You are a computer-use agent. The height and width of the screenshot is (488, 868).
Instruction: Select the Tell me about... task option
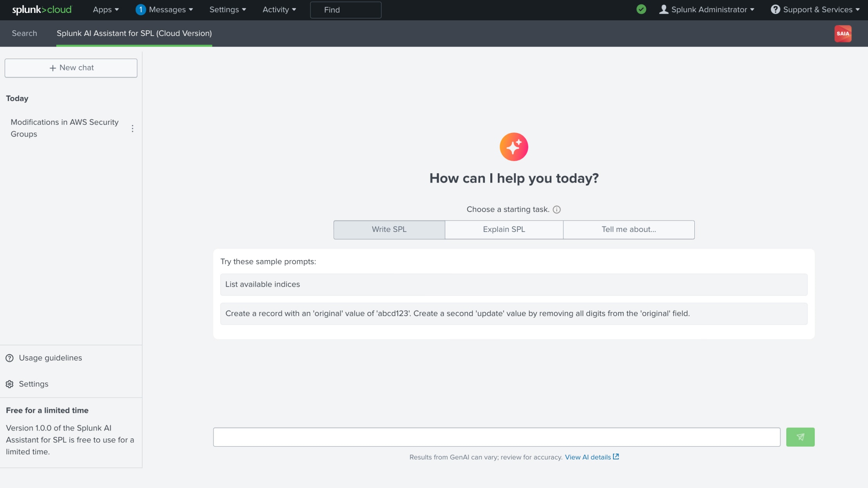[x=628, y=230]
